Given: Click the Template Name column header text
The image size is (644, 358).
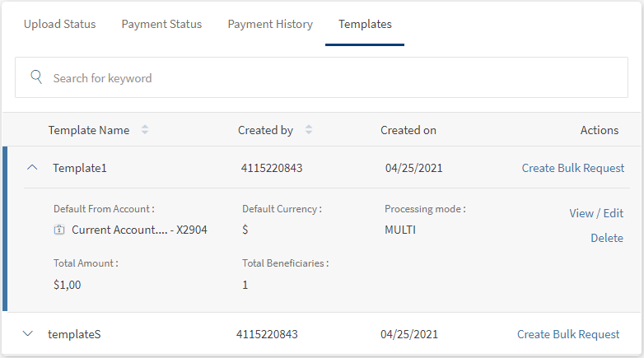Looking at the screenshot, I should 89,130.
